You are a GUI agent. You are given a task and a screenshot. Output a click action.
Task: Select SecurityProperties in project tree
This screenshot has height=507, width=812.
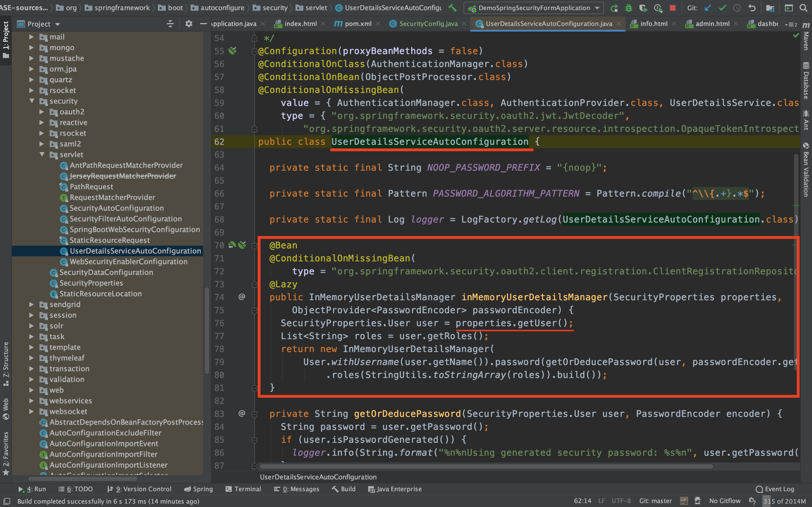point(91,283)
